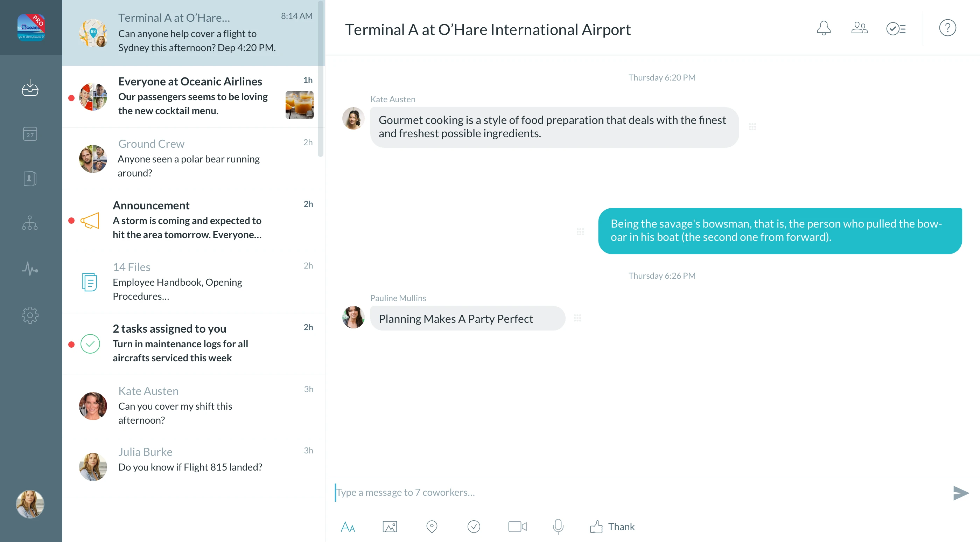
Task: Start a video call via camera icon
Action: 517,527
